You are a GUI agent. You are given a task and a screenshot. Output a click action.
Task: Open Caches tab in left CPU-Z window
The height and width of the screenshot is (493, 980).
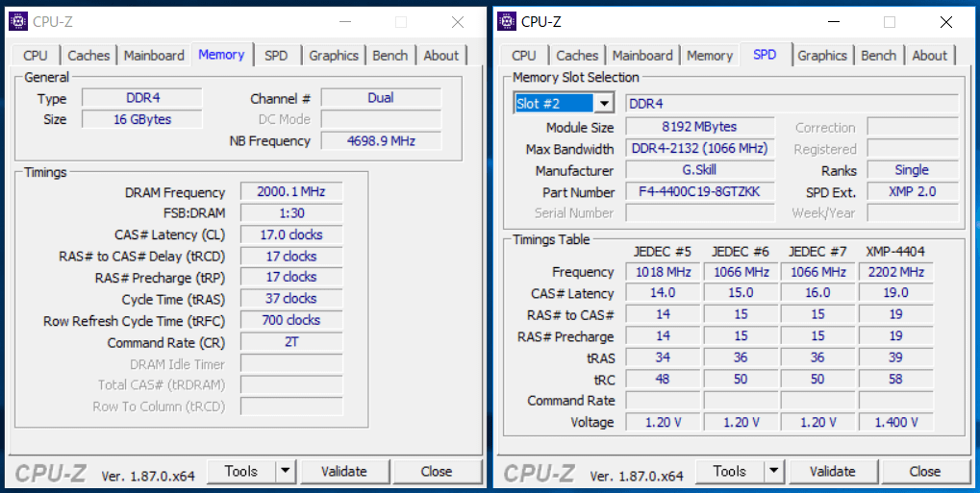tap(88, 55)
